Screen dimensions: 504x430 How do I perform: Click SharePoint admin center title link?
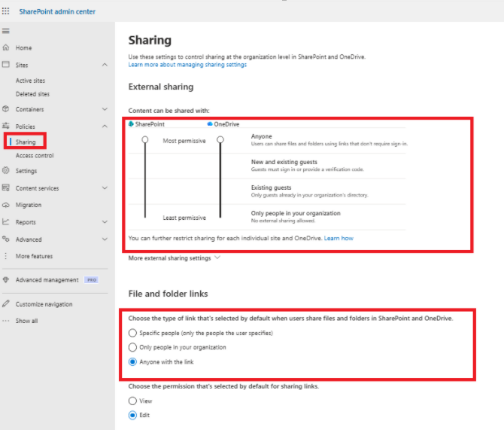click(57, 11)
